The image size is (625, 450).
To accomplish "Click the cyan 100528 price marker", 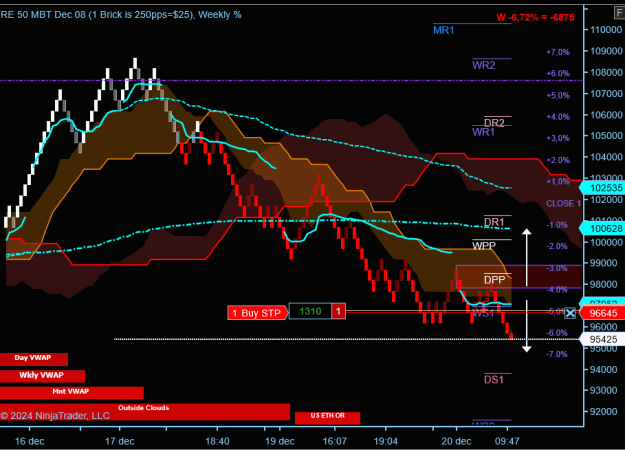I will (x=603, y=228).
